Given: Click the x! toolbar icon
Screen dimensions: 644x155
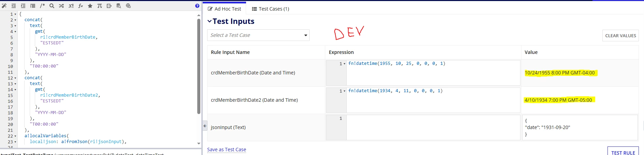Looking at the screenshot, I should click(71, 6).
